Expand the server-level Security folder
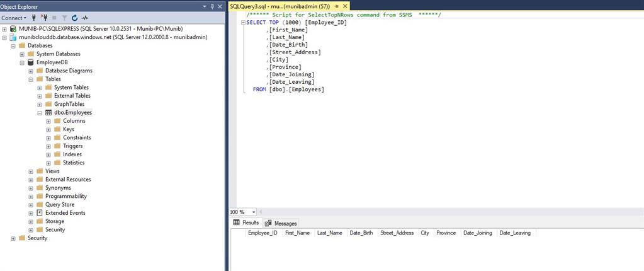The image size is (644, 271). tap(13, 238)
